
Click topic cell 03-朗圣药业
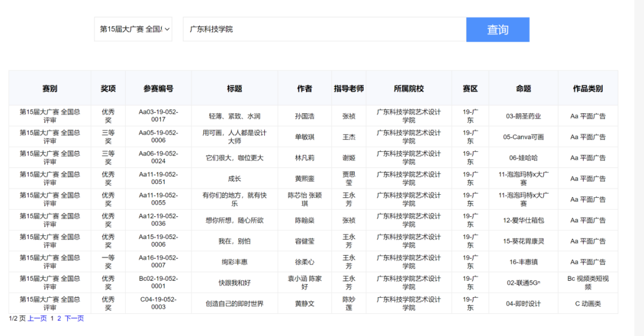[x=524, y=116]
